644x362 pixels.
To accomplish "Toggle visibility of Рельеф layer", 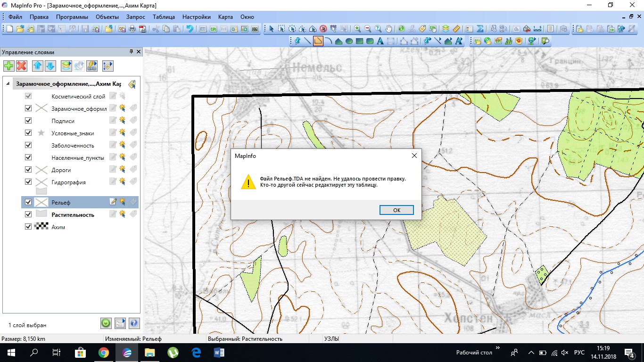I will point(28,202).
